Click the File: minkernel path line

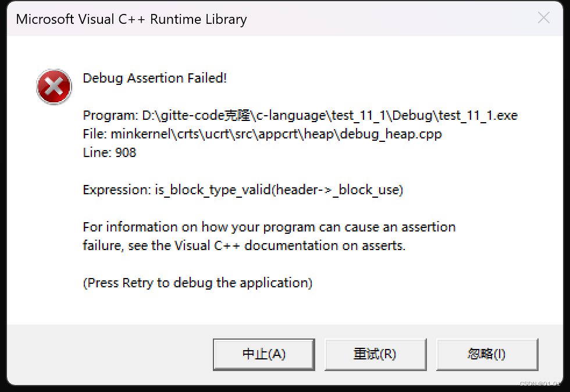[262, 134]
